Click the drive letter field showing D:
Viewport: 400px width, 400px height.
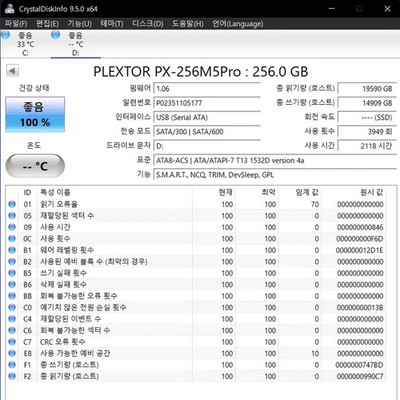207,146
